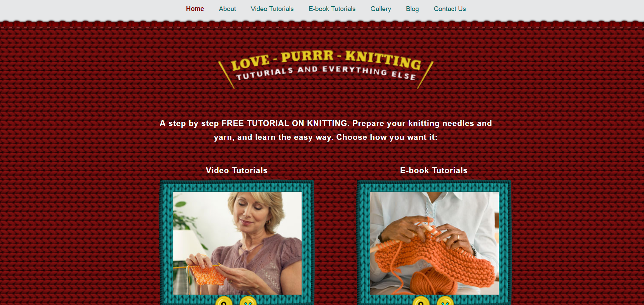Open the Home menu item
This screenshot has width=644, height=305.
point(195,9)
